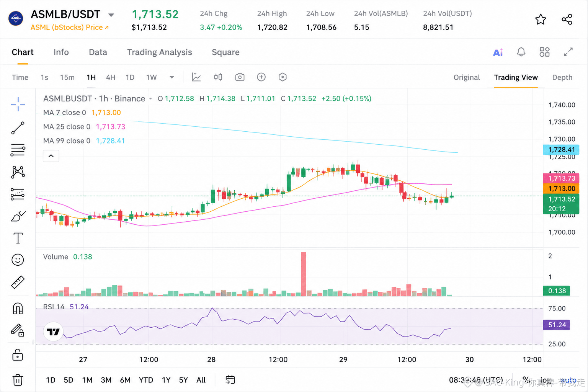Open chart settings hexagon icon

point(283,77)
